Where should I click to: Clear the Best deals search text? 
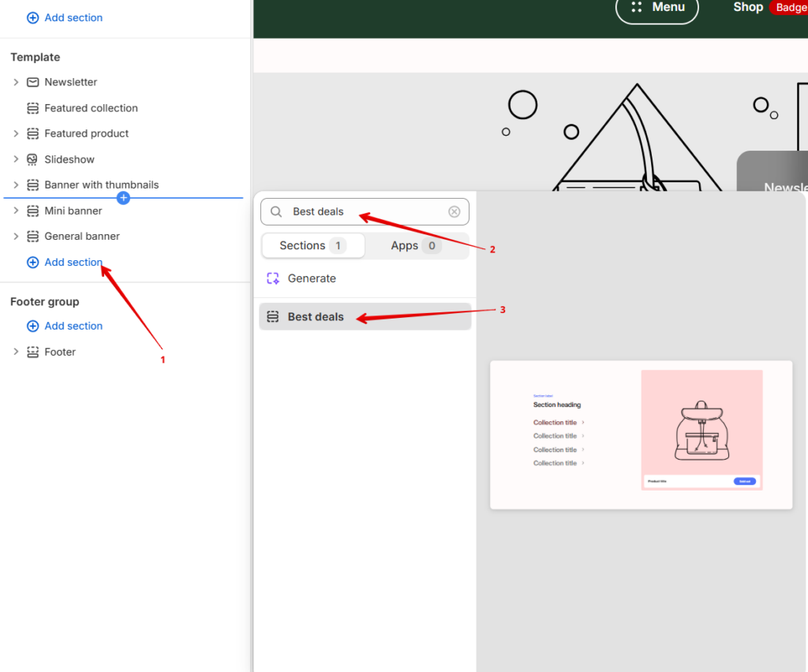[454, 211]
